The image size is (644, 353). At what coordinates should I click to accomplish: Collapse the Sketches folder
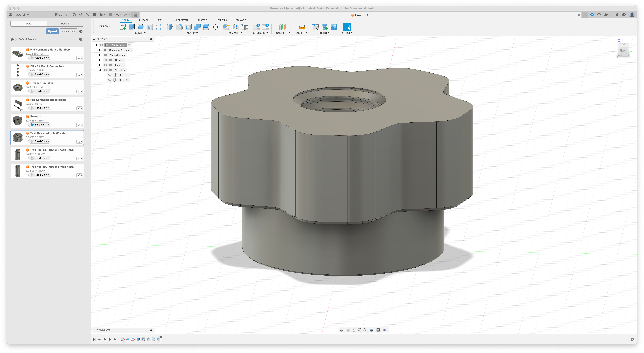(x=100, y=70)
